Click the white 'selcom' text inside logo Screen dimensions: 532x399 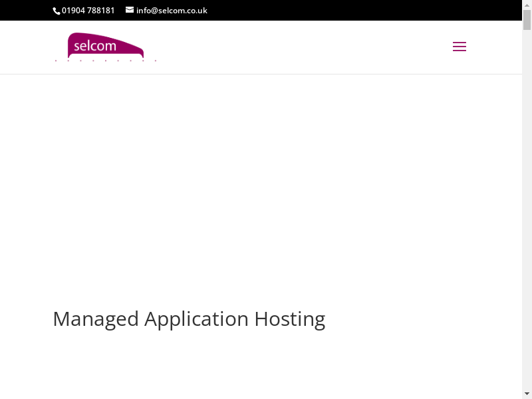pos(95,47)
